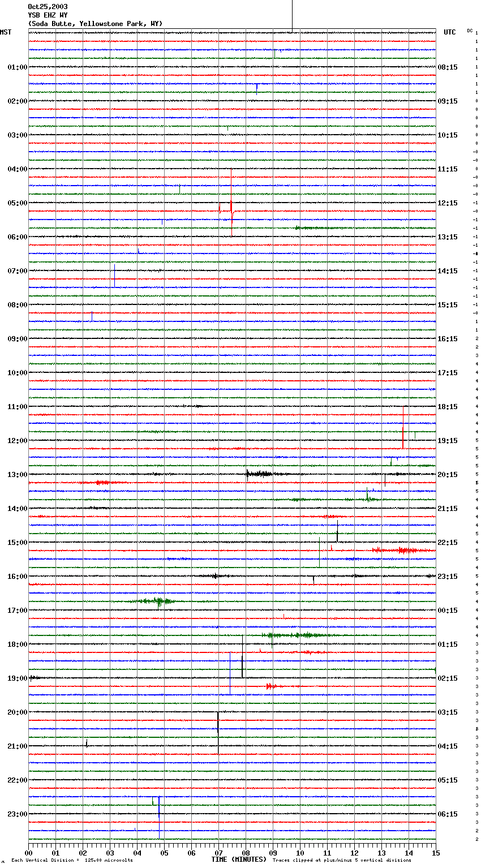
Task: Click the 05:15 UTC row label
Action: point(448,780)
